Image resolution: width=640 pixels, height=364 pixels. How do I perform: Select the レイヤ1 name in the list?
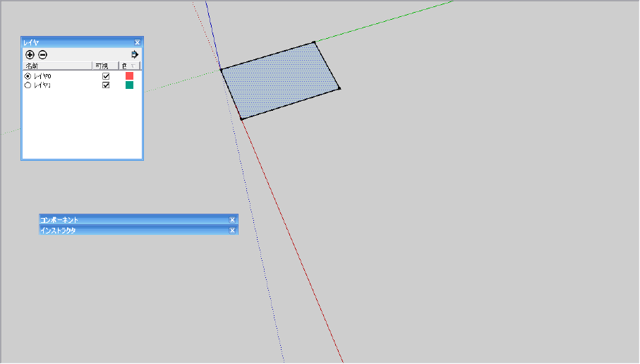coord(42,85)
